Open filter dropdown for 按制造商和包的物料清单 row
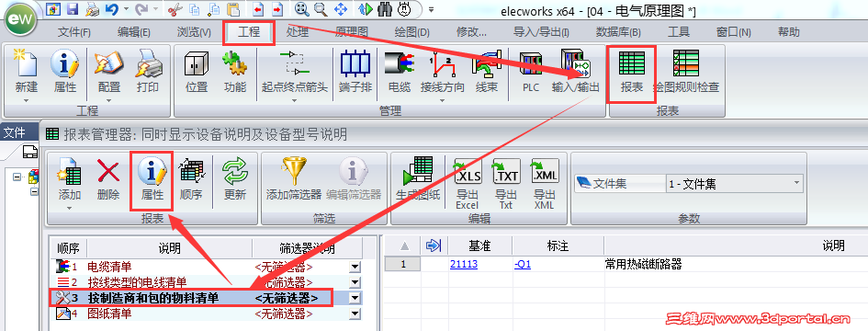Viewport: 868px width, 331px height. click(x=355, y=298)
